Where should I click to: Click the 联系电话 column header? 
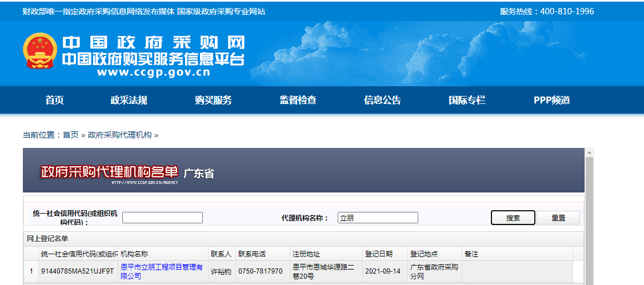(x=263, y=254)
